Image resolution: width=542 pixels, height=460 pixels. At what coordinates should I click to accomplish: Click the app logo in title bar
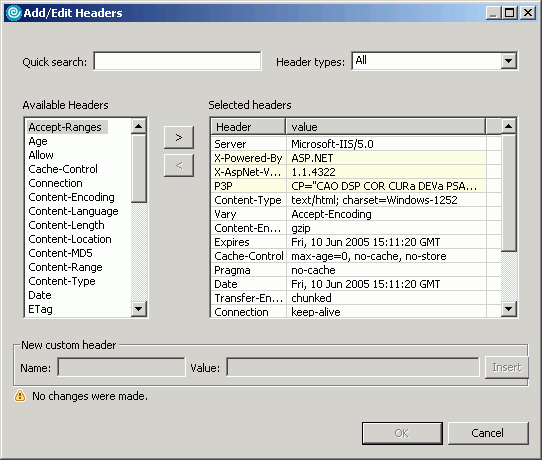click(14, 13)
